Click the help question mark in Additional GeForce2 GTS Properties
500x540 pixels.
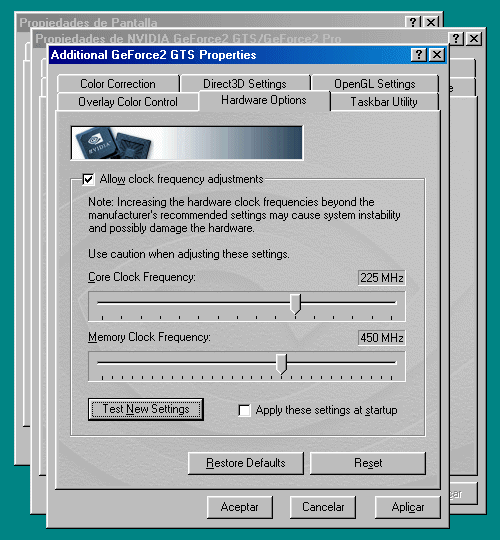pos(419,55)
